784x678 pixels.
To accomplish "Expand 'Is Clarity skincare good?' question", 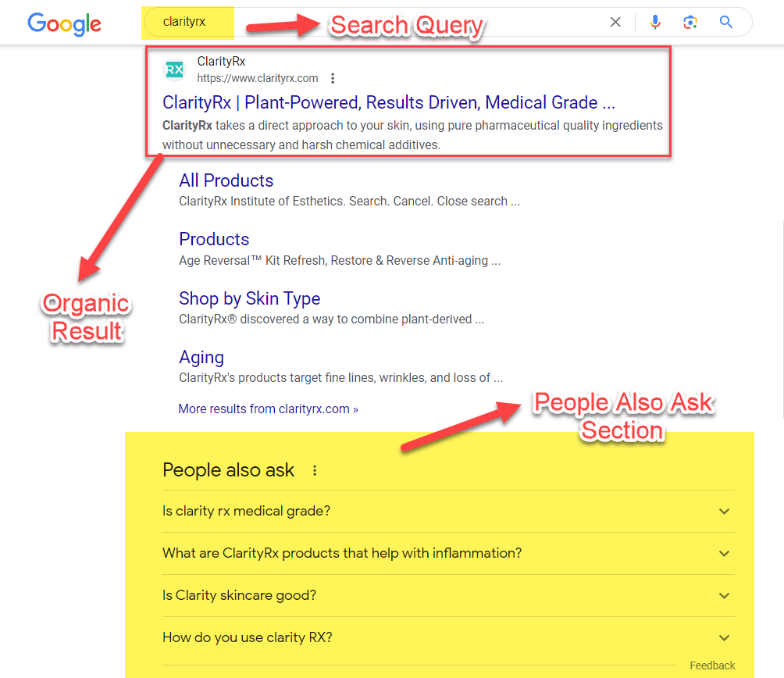I will click(x=448, y=595).
